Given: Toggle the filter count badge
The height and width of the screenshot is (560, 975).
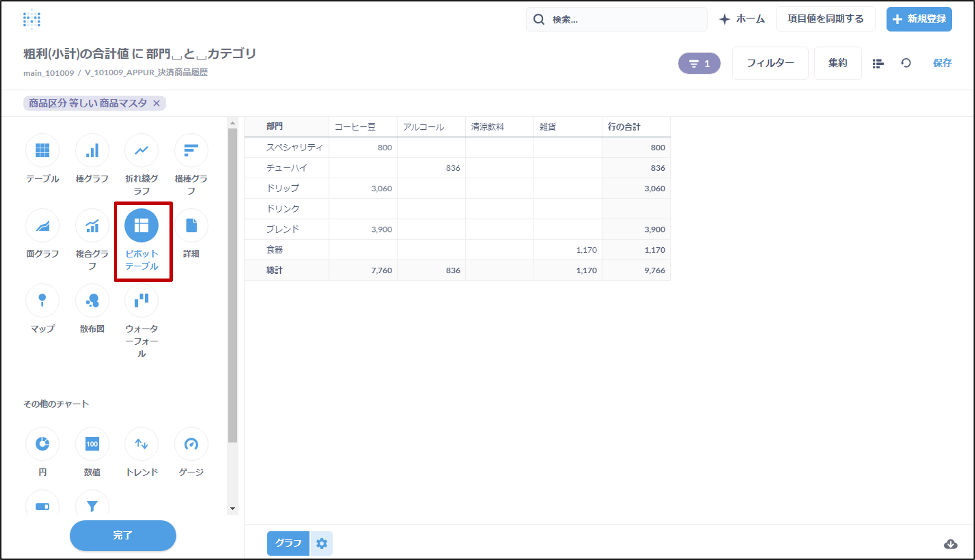Looking at the screenshot, I should click(699, 64).
